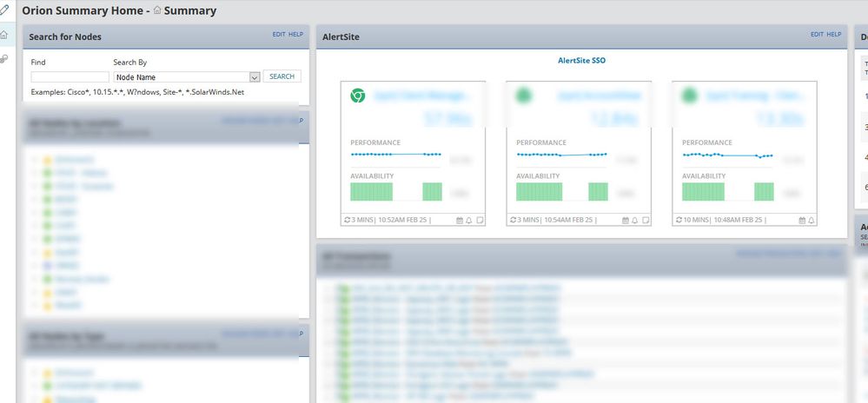This screenshot has height=403, width=868.
Task: Click the chain link icon in left sidebar
Action: 4,59
